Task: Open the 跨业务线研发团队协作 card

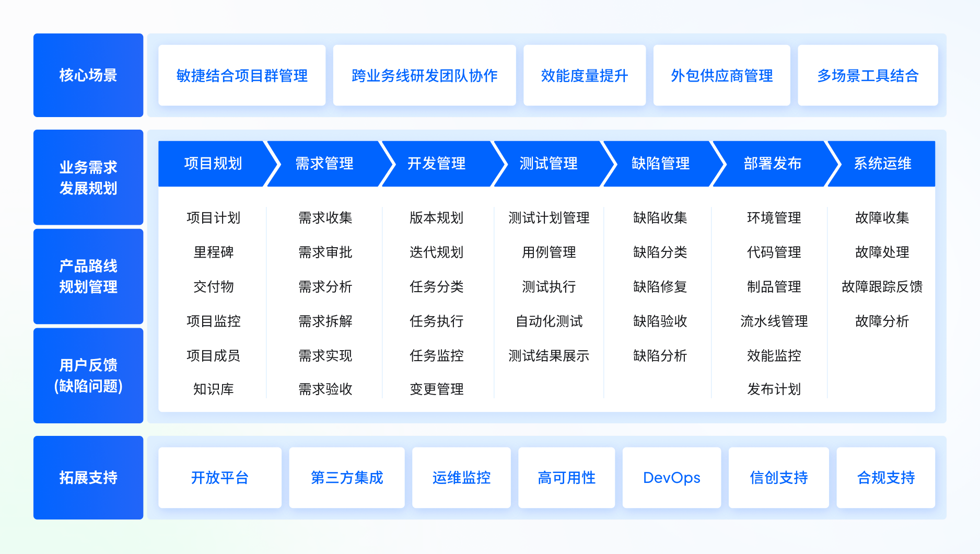Action: (x=424, y=75)
